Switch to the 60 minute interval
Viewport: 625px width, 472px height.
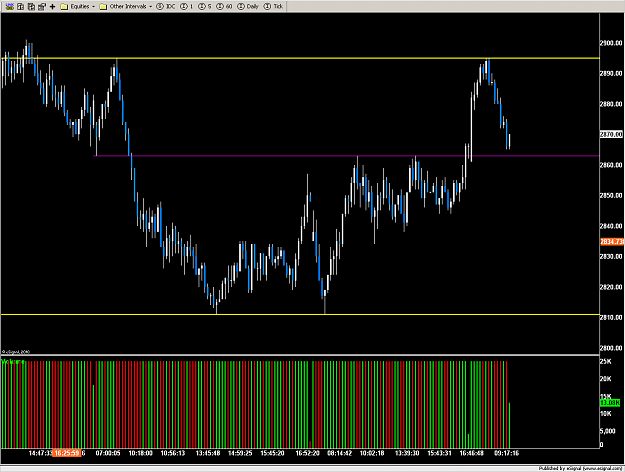[x=224, y=6]
